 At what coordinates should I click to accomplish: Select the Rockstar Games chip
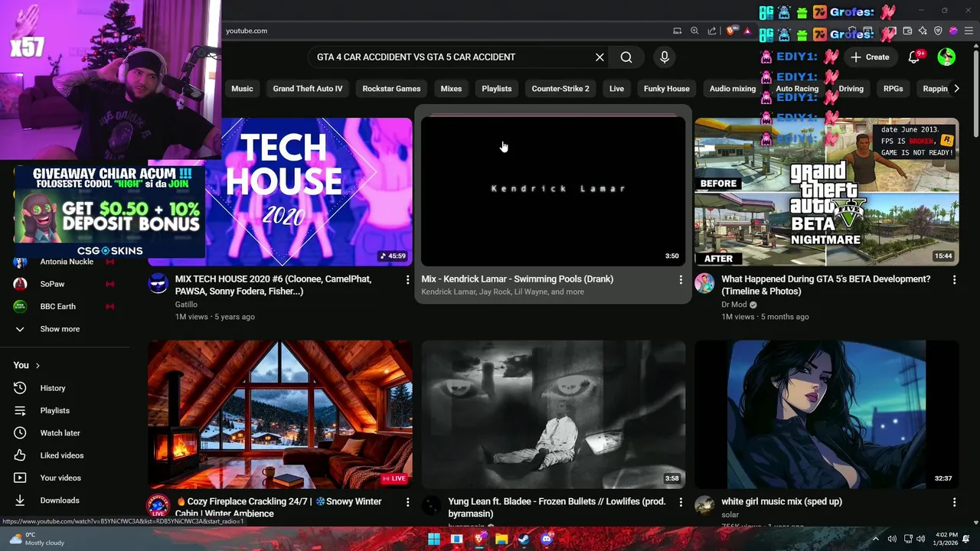[391, 89]
